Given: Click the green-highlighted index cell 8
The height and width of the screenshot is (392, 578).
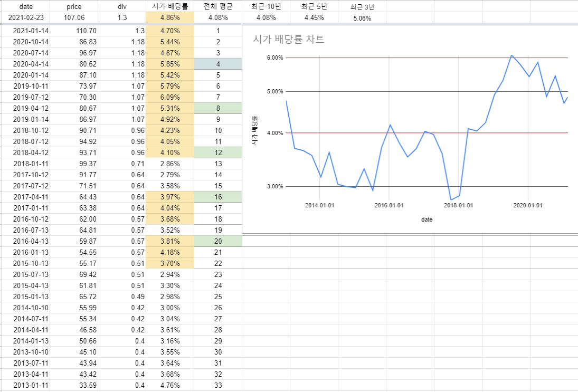Looking at the screenshot, I should pos(218,108).
